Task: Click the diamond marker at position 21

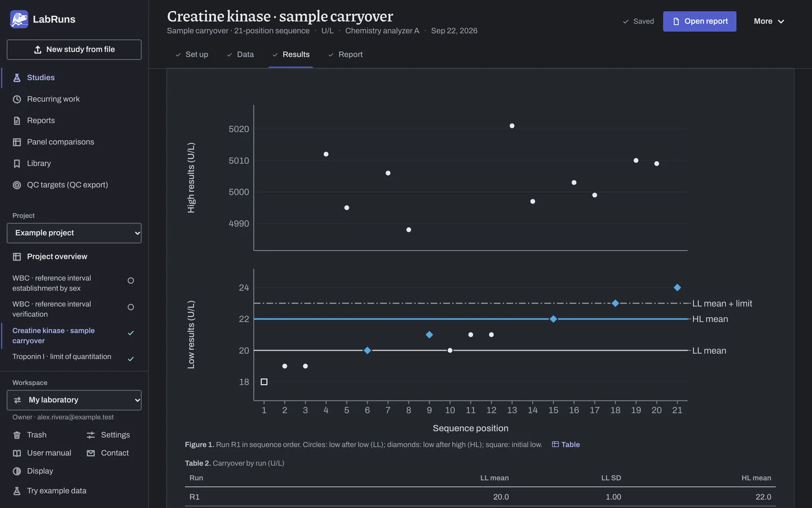Action: pos(677,288)
